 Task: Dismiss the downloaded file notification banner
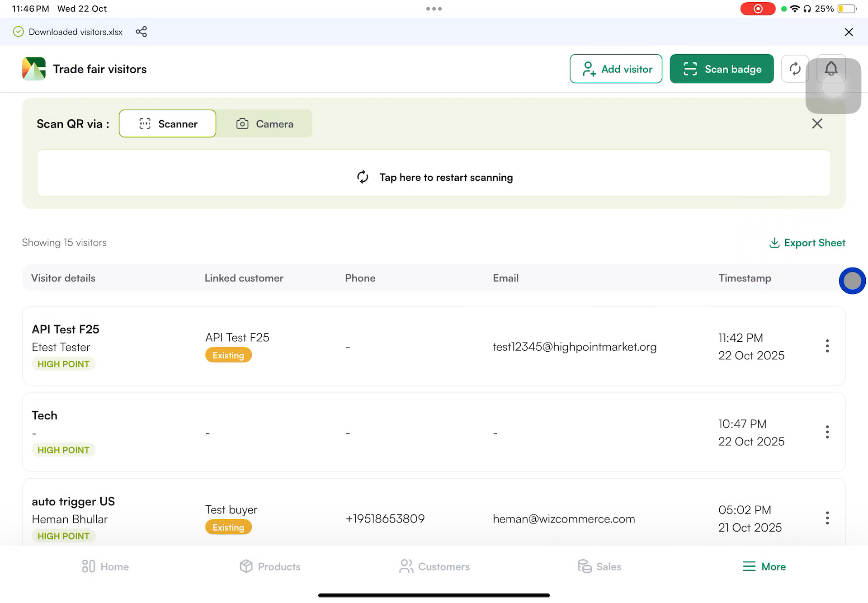pos(849,32)
